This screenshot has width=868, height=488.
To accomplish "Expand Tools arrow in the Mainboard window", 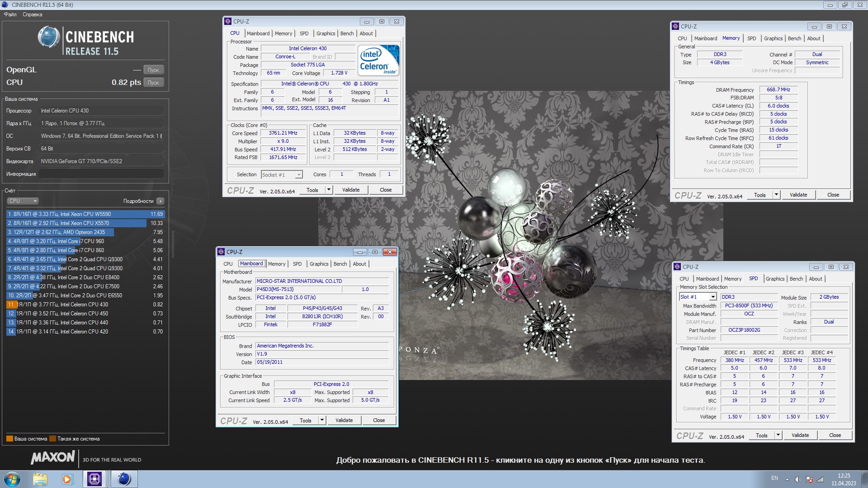I will click(322, 421).
